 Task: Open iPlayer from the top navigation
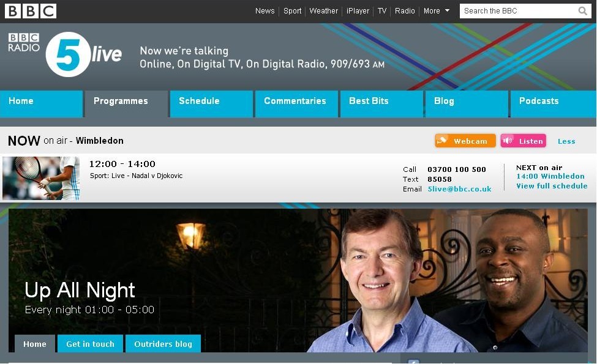(358, 11)
